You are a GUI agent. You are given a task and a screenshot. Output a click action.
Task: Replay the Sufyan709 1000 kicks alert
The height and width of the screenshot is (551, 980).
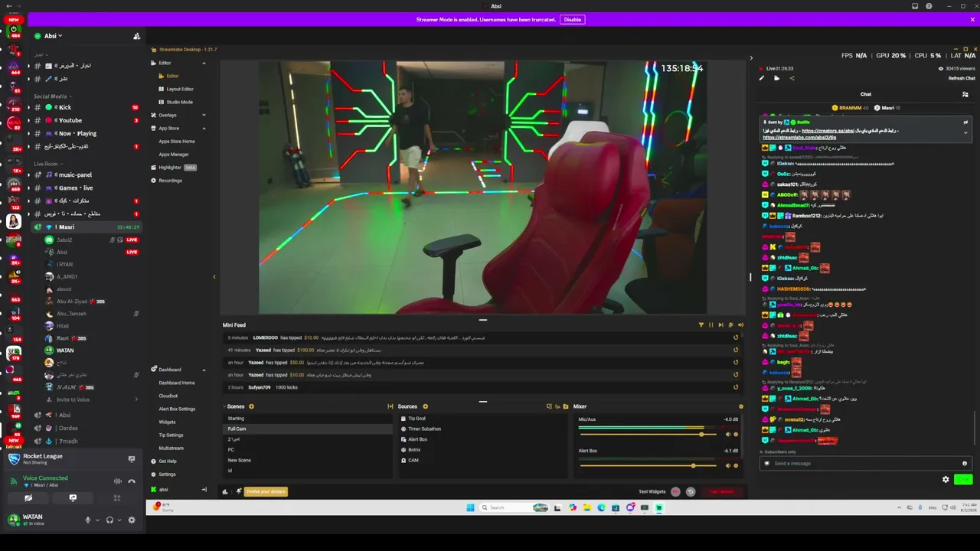pyautogui.click(x=736, y=387)
